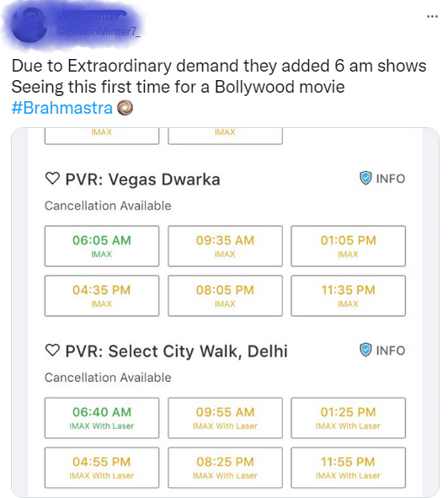The width and height of the screenshot is (448, 498).
Task: Select the 06:05 AM IMAX show
Action: [102, 246]
